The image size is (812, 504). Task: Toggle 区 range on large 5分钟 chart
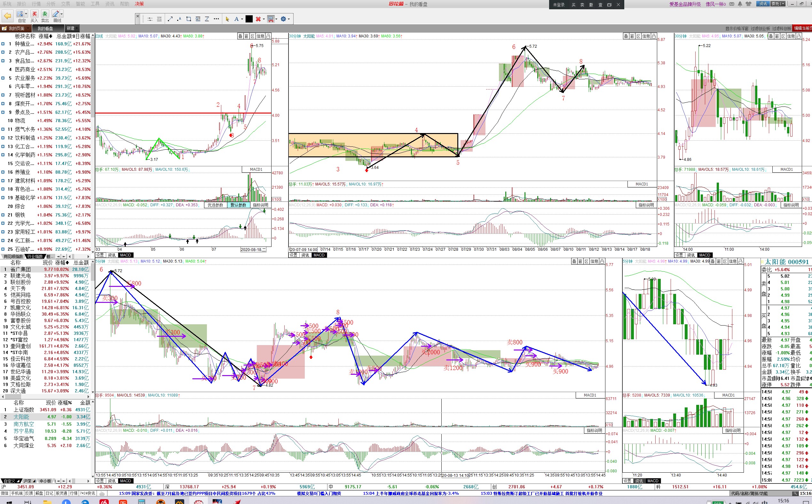click(586, 261)
